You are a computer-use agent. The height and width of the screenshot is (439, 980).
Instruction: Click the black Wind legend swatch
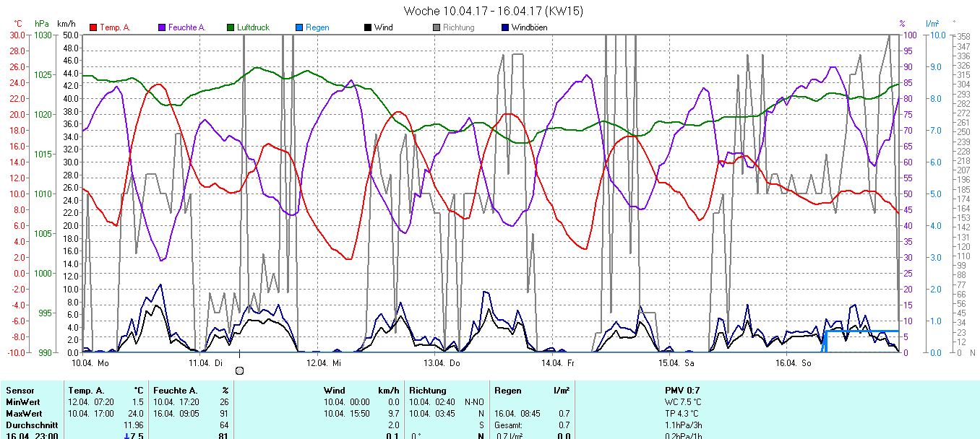[368, 27]
